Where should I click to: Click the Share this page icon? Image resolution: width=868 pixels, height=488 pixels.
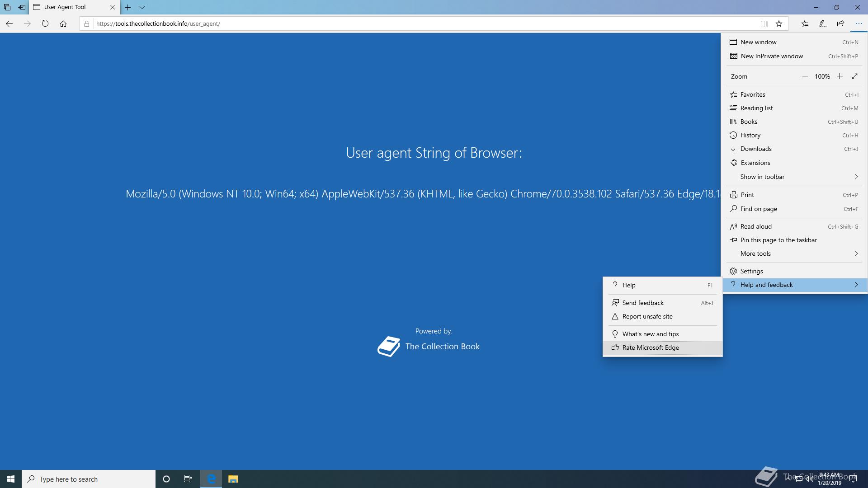[840, 23]
